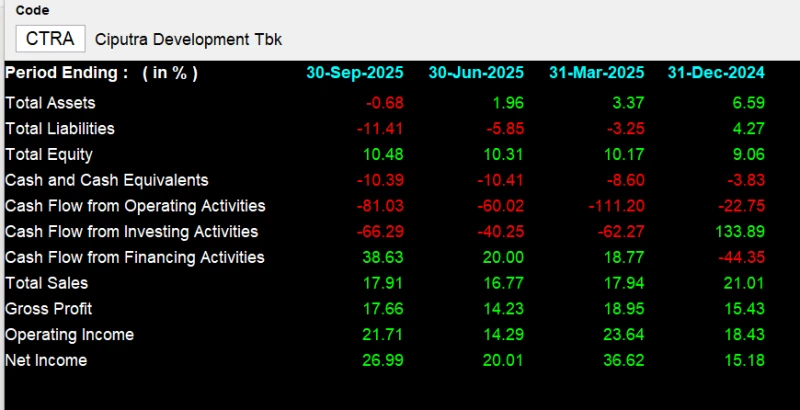Select Cash Flow from Operating Activities row
Image resolution: width=800 pixels, height=410 pixels.
pyautogui.click(x=135, y=206)
